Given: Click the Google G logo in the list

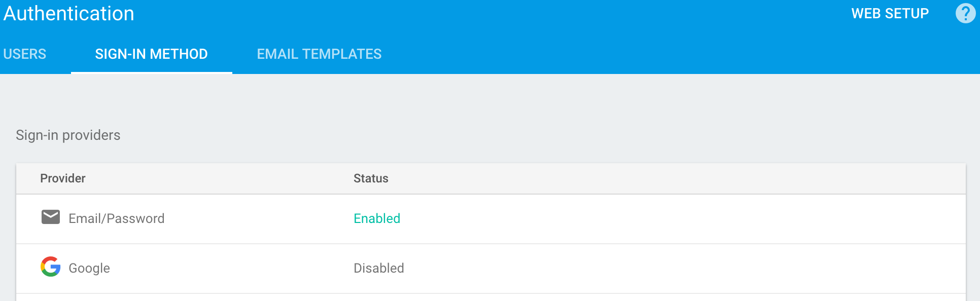Looking at the screenshot, I should click(51, 268).
